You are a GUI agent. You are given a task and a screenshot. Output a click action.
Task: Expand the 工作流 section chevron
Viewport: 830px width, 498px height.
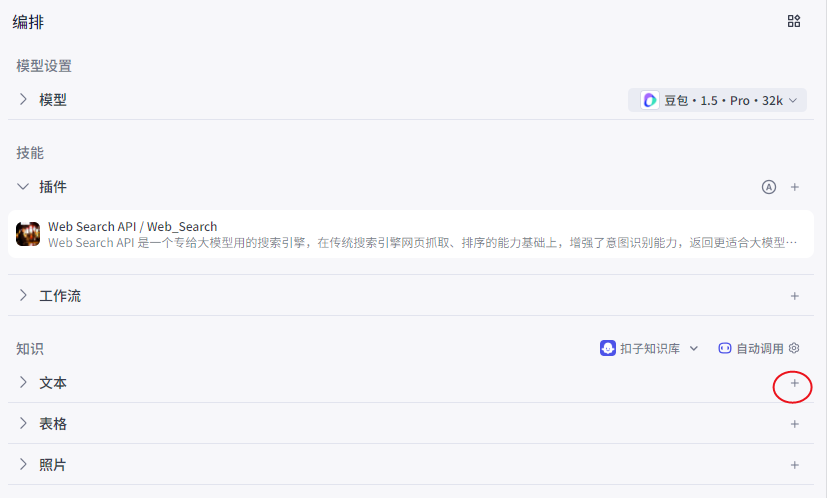(23, 296)
